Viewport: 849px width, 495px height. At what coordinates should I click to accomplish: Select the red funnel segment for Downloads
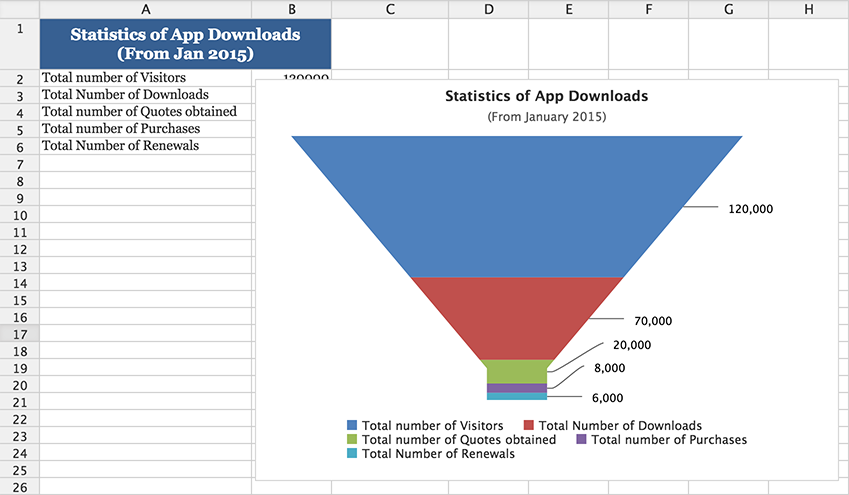[516, 316]
